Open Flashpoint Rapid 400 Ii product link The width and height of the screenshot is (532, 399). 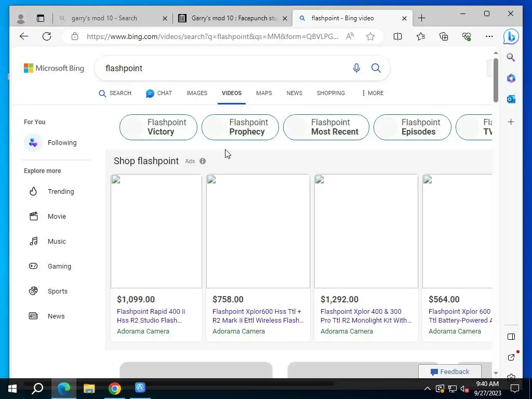pos(151,316)
